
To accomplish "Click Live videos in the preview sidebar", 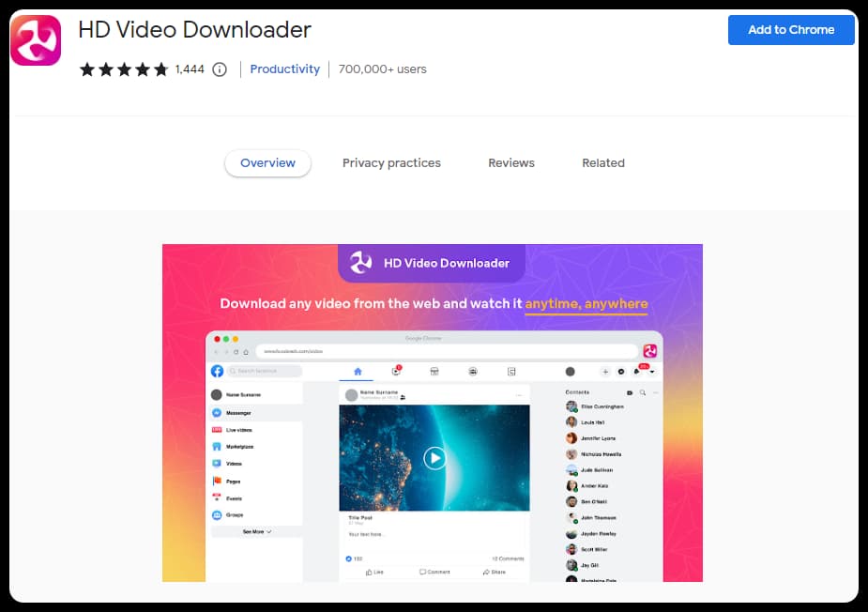I will coord(238,430).
